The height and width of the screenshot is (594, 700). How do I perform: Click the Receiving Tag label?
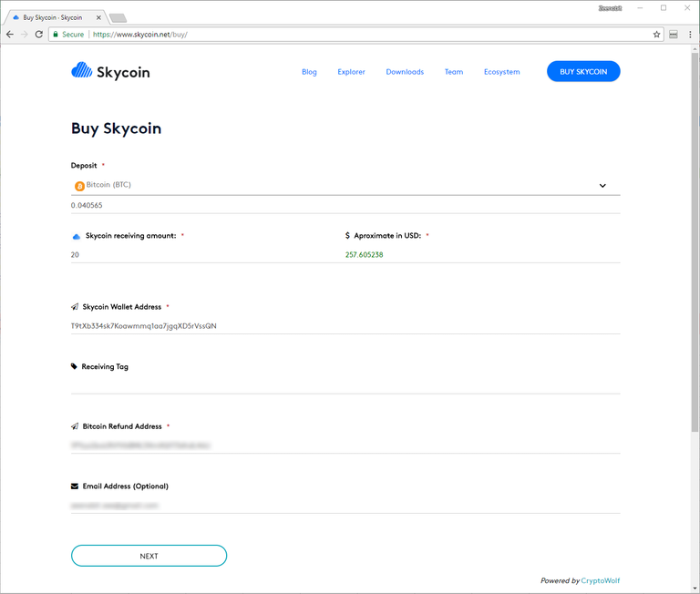click(105, 367)
